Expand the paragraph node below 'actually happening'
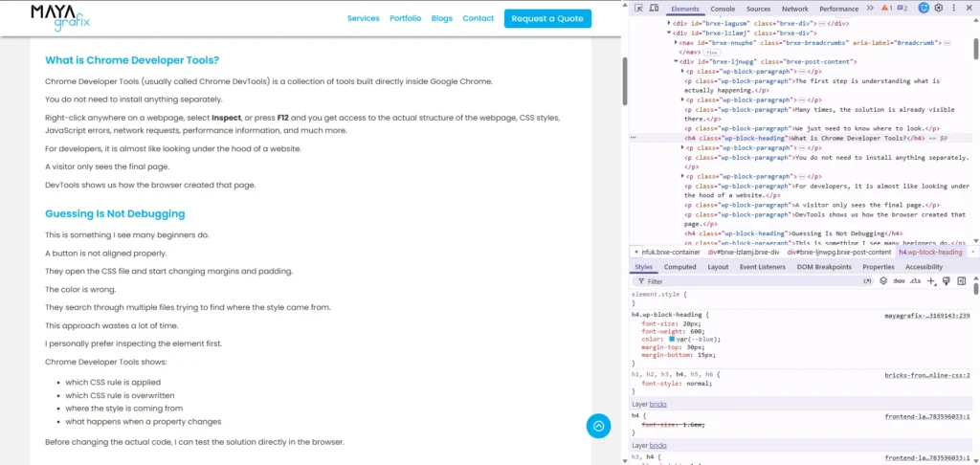980x465 pixels. click(x=682, y=100)
